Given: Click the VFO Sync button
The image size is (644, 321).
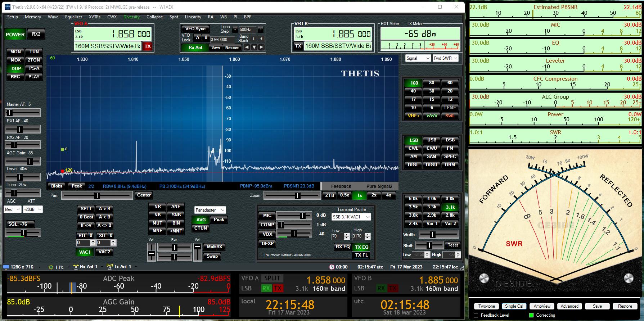Looking at the screenshot, I should point(195,29).
